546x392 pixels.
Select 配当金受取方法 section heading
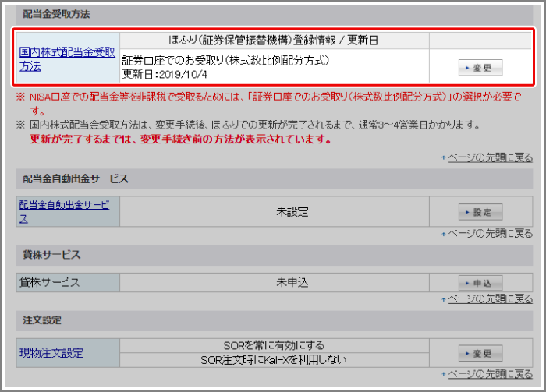coord(56,14)
